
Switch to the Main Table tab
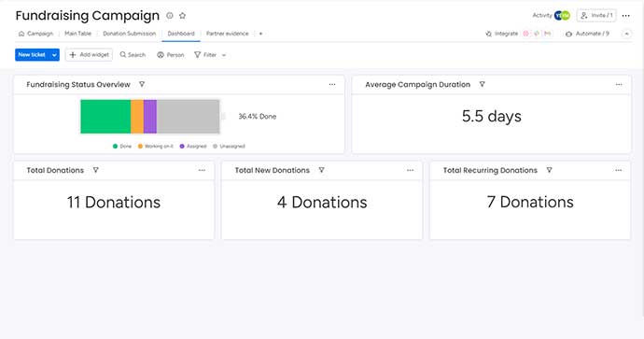pos(77,34)
